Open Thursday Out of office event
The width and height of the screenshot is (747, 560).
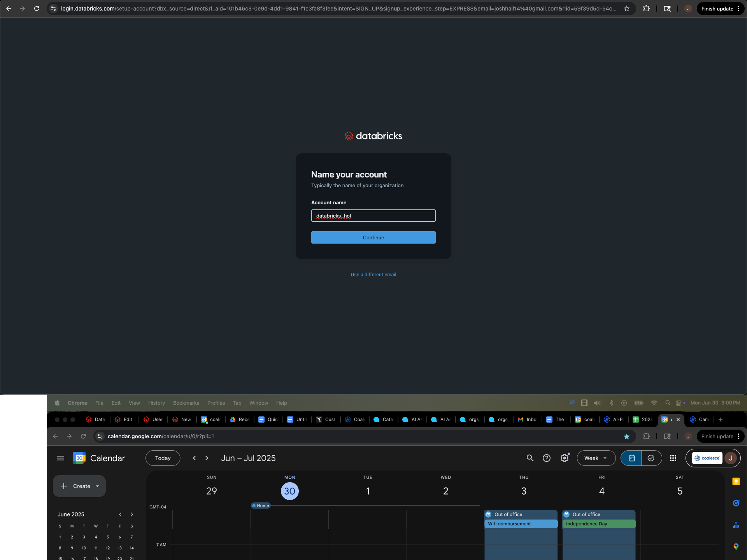point(521,514)
